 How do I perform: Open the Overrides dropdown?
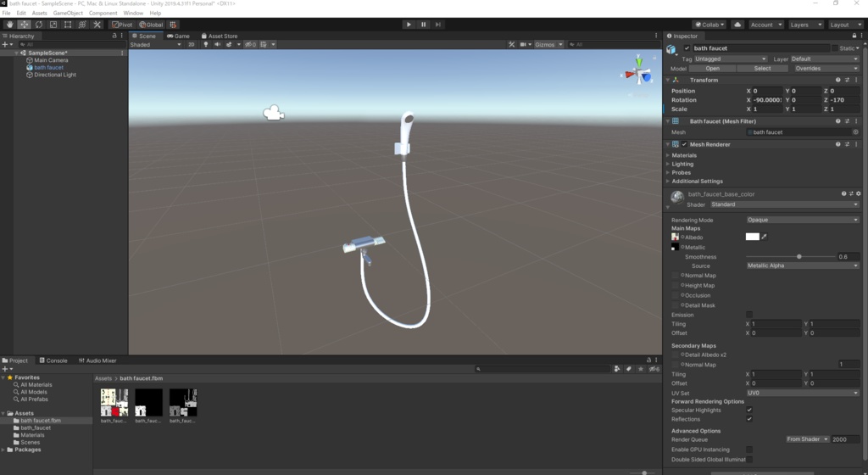825,69
